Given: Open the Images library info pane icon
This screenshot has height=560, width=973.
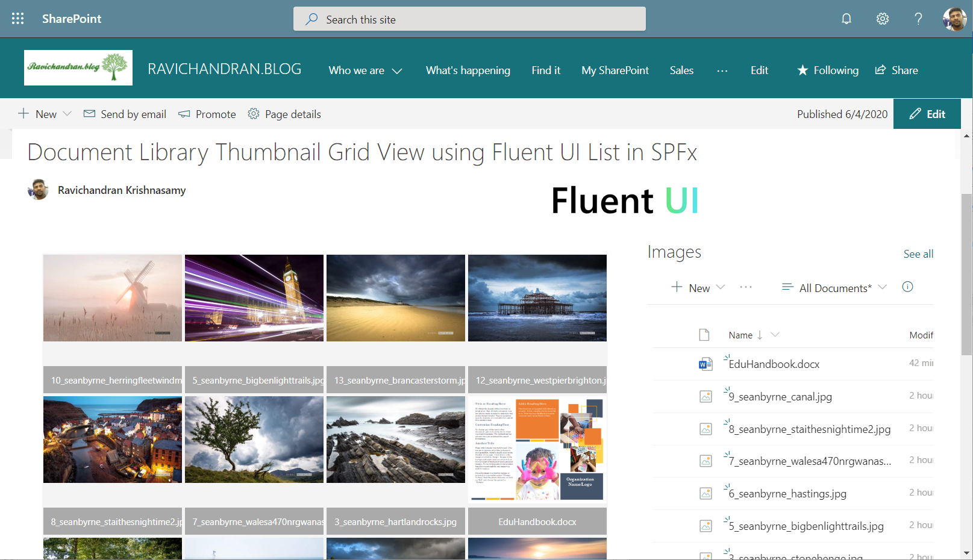Looking at the screenshot, I should tap(907, 287).
